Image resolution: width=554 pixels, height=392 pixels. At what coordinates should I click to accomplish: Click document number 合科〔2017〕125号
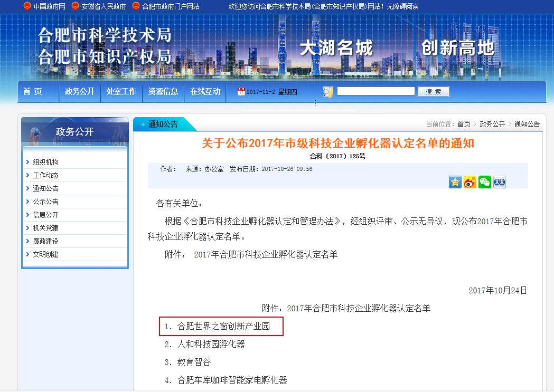338,156
